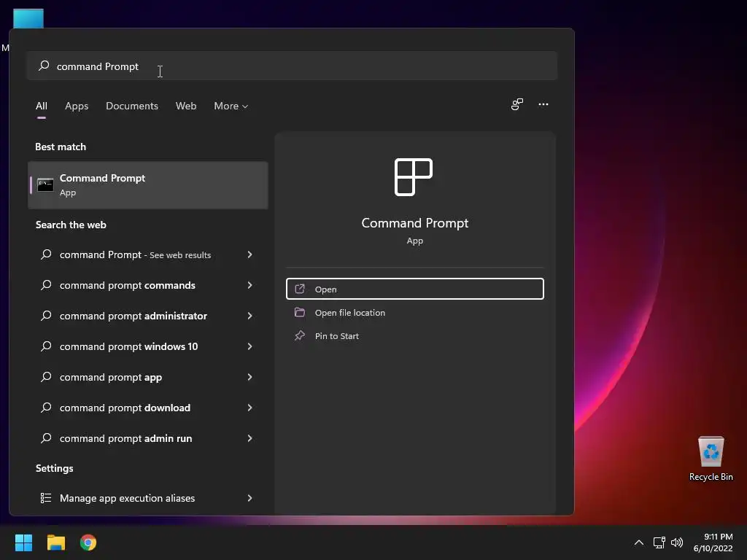The height and width of the screenshot is (560, 747).
Task: Switch to the All search tab
Action: coord(42,106)
